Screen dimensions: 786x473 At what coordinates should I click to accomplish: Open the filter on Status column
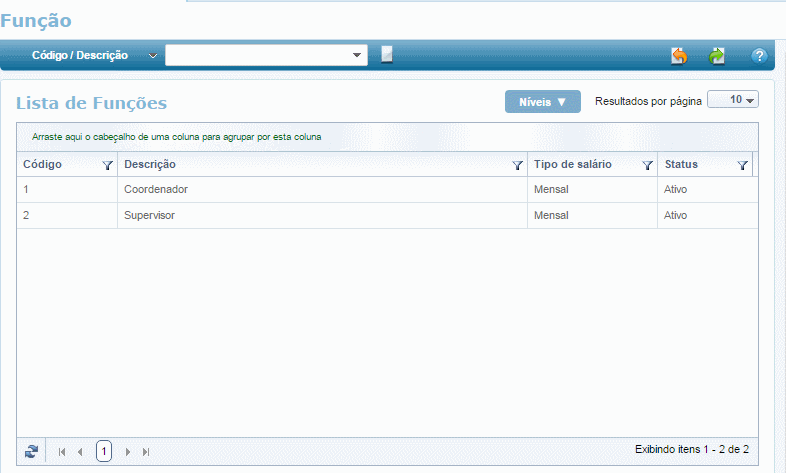point(742,166)
